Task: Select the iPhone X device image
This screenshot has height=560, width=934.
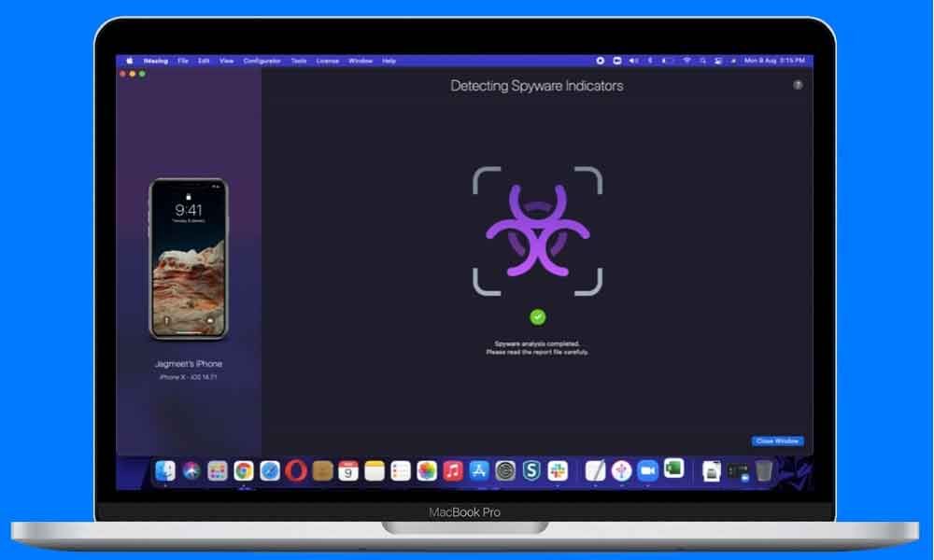Action: pyautogui.click(x=189, y=259)
